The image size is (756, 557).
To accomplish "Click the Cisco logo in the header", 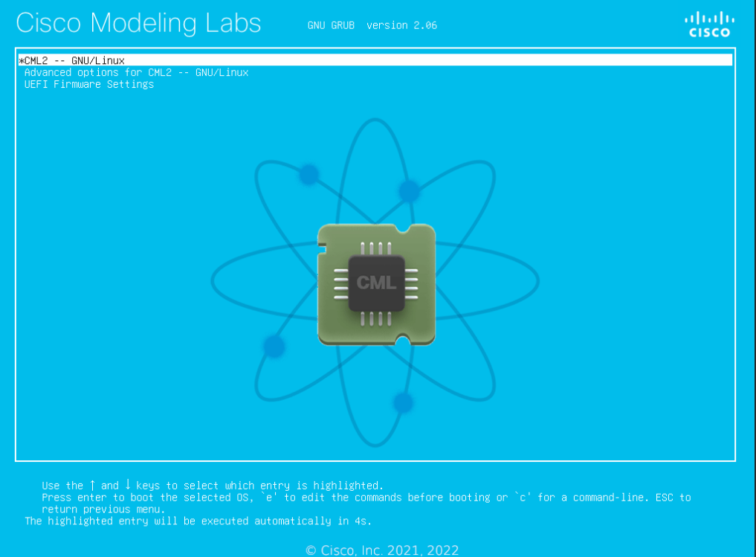I will click(709, 25).
